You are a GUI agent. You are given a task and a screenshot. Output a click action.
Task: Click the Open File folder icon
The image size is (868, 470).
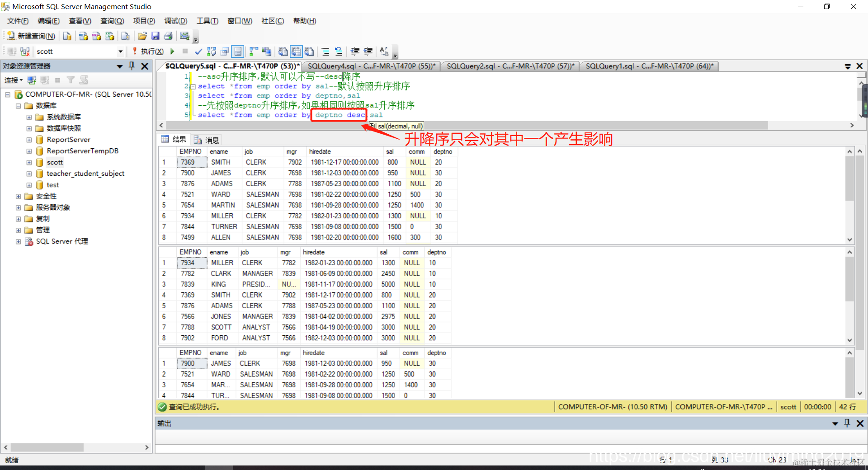coord(142,36)
